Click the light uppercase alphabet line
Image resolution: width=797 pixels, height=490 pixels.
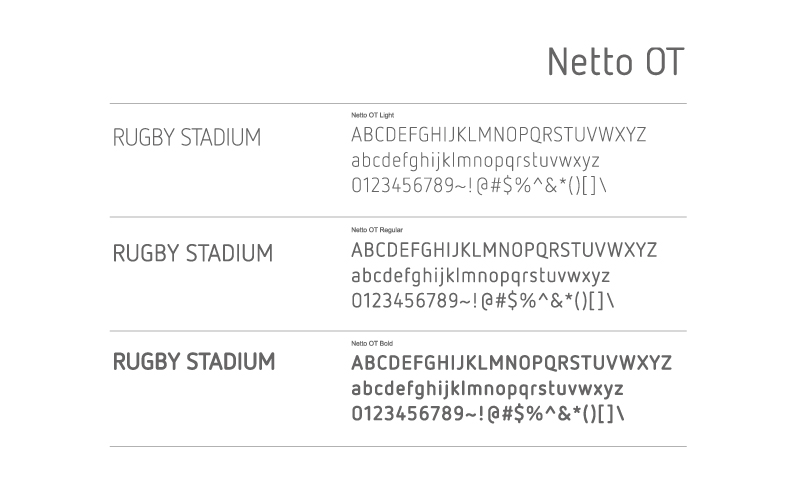click(x=499, y=135)
